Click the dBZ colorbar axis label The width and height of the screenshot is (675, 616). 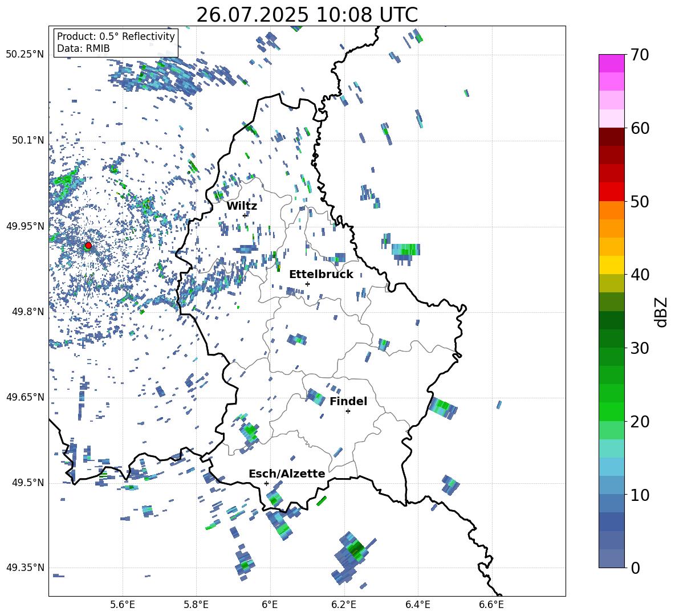point(661,312)
